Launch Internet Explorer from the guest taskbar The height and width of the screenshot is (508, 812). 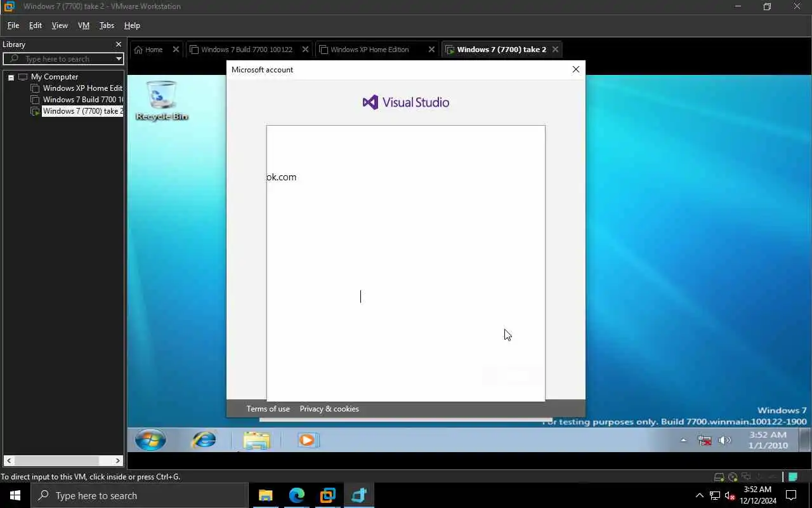pos(204,439)
